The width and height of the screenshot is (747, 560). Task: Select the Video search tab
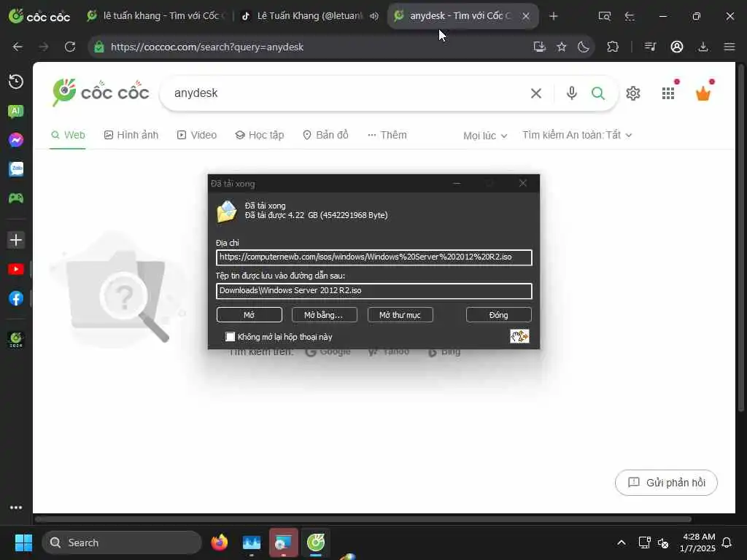(x=197, y=135)
